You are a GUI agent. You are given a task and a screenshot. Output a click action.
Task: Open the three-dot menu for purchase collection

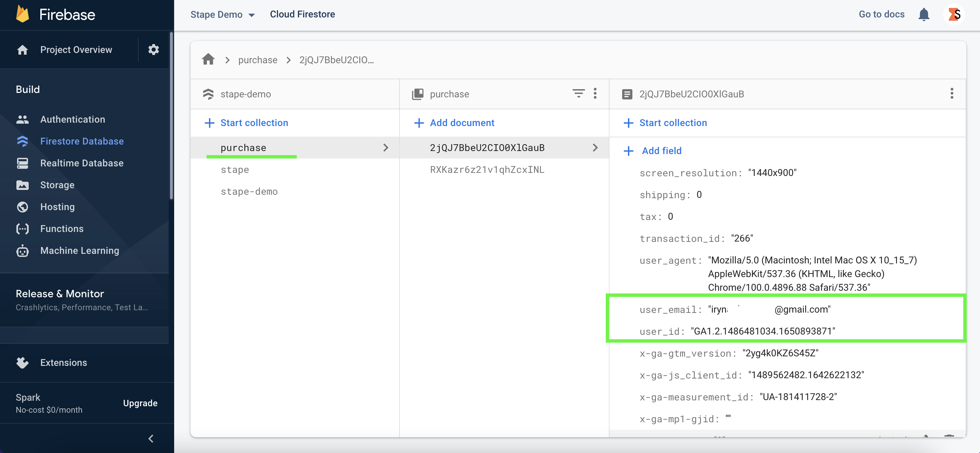pos(595,94)
